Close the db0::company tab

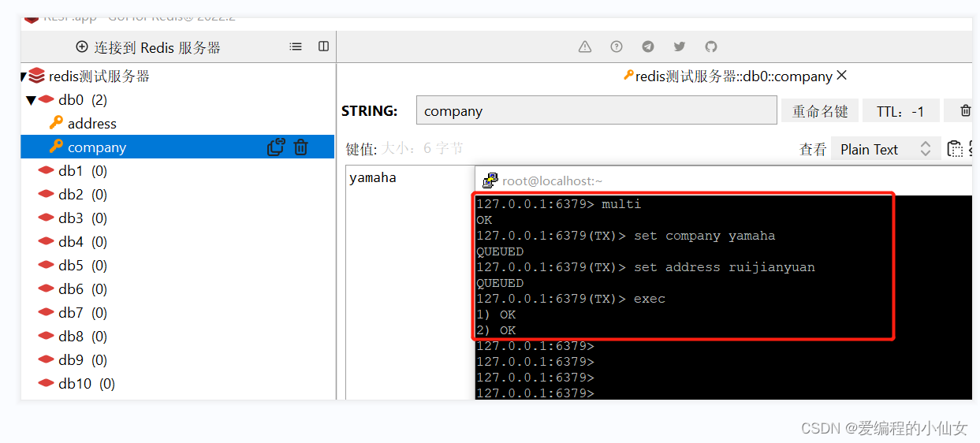point(841,76)
